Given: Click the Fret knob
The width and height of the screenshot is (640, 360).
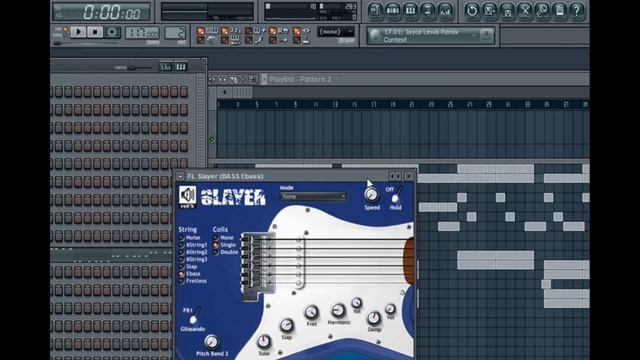Looking at the screenshot, I should pos(311,313).
